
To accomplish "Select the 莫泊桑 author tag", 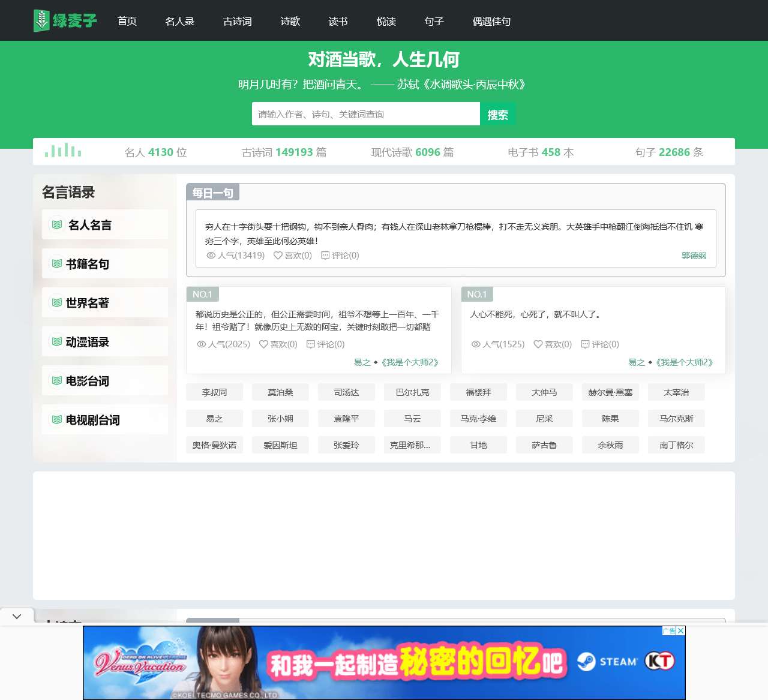I will pyautogui.click(x=280, y=392).
